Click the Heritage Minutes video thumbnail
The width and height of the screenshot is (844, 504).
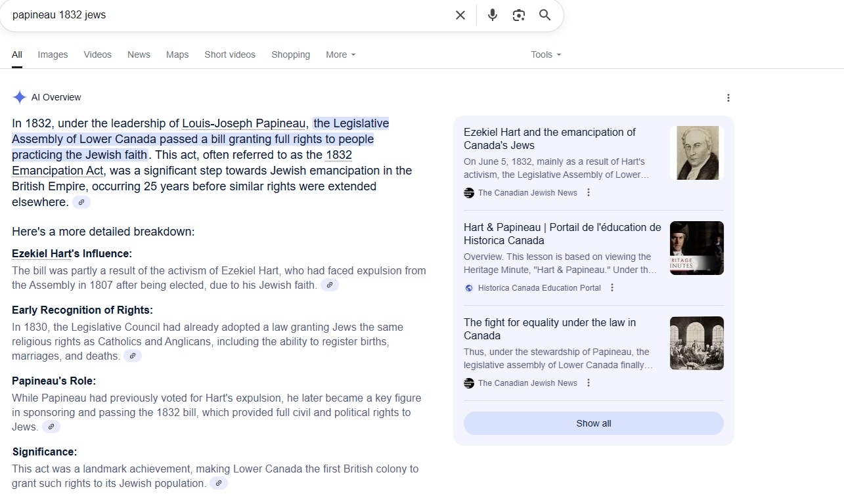coord(697,248)
